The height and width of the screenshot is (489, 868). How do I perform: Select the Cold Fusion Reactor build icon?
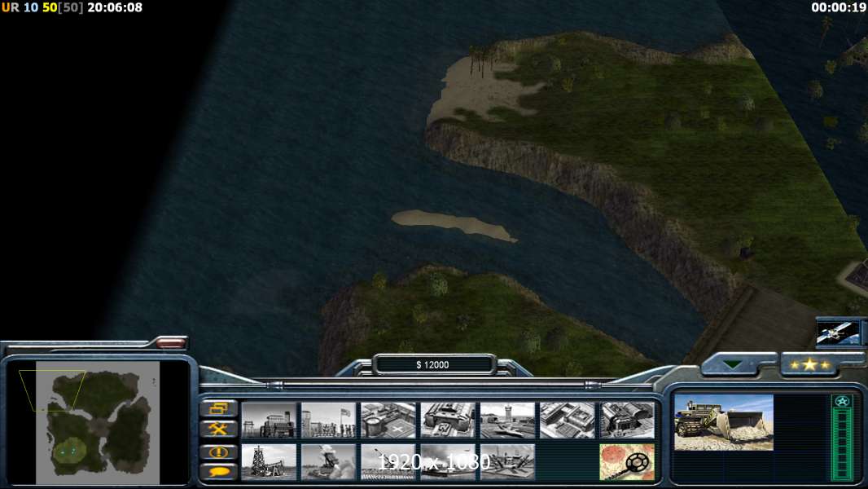click(x=269, y=421)
